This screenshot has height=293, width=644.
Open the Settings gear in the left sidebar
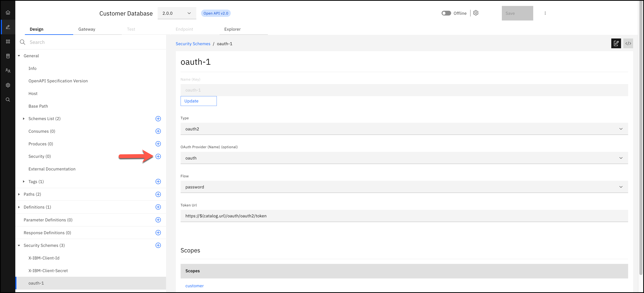(x=8, y=85)
